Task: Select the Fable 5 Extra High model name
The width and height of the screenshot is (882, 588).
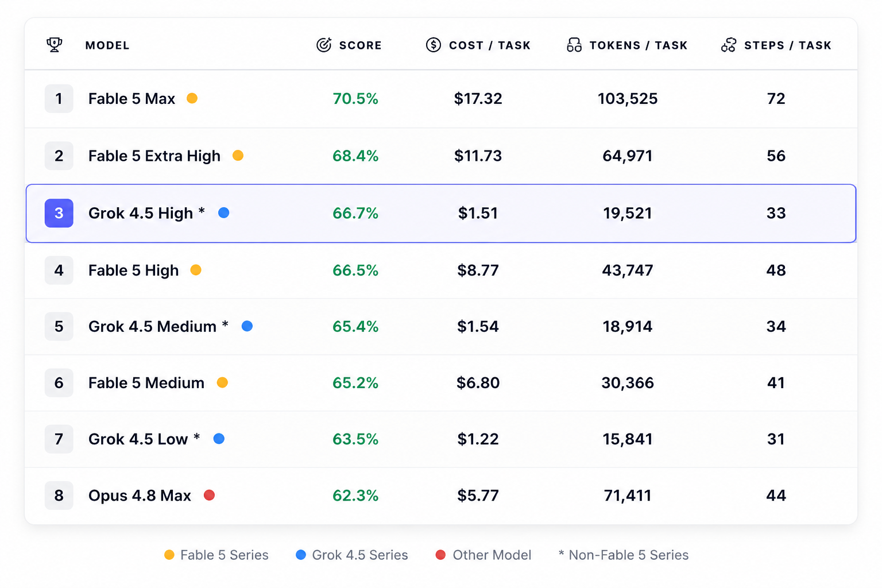Action: (x=154, y=156)
